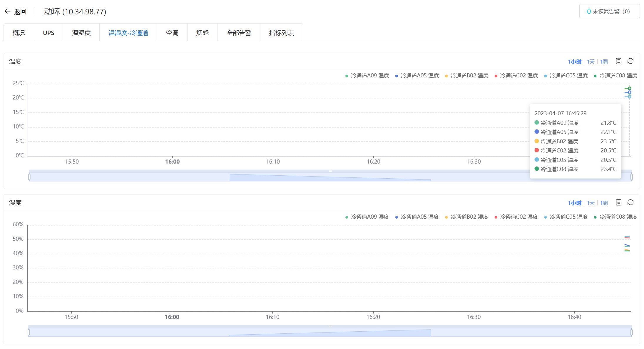The width and height of the screenshot is (644, 349).
Task: Click the back arrow icon
Action: pos(8,11)
